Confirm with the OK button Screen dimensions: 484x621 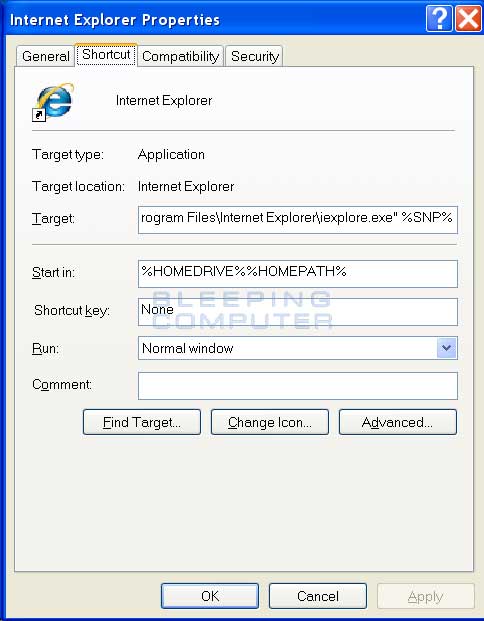210,596
